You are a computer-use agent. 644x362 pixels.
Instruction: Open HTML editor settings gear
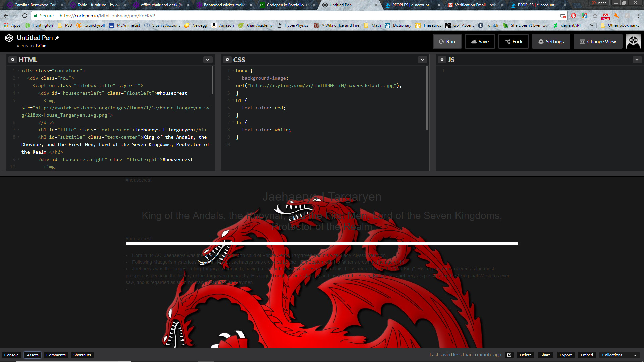[13, 60]
